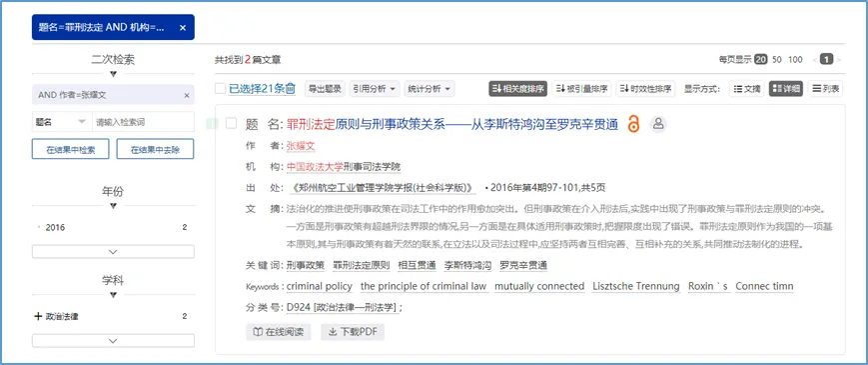Screen dimensions: 868x365
Task: Switch to 文摘 display mode
Action: coord(747,89)
